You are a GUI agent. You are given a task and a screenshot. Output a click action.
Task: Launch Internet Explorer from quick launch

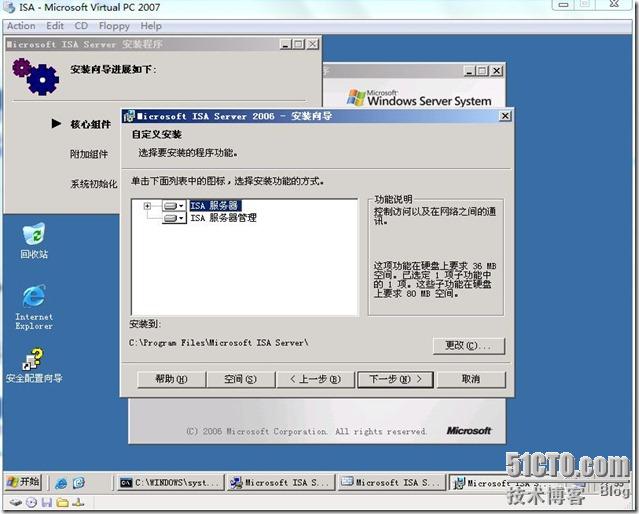61,483
